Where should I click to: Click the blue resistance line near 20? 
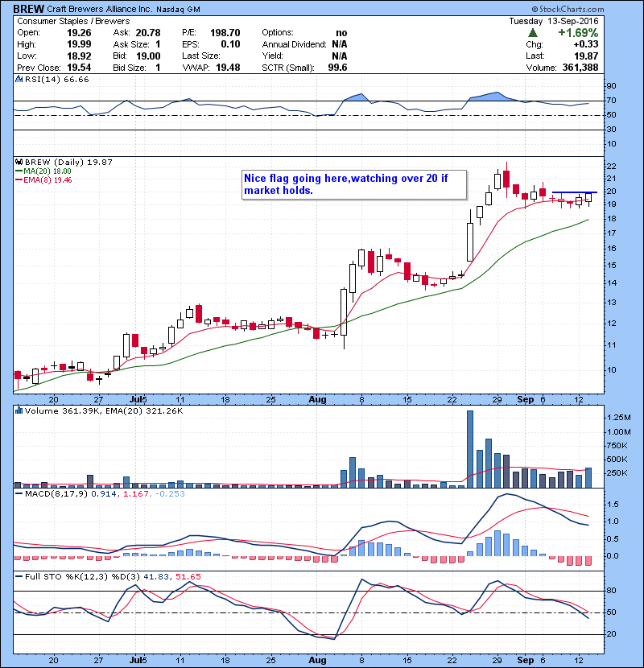tap(575, 192)
